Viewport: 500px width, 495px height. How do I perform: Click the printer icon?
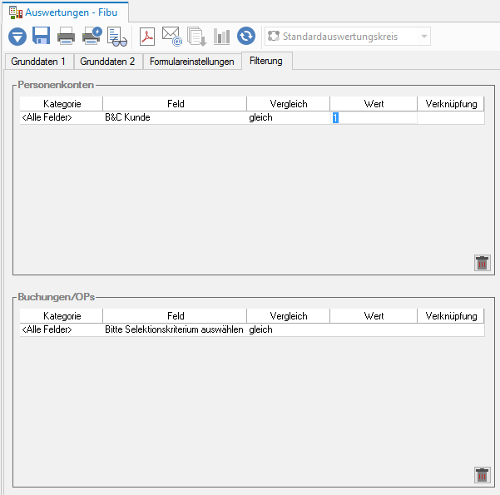pyautogui.click(x=66, y=36)
